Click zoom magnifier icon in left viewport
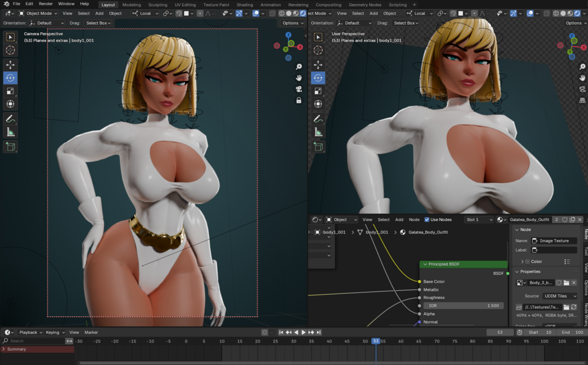 (298, 67)
